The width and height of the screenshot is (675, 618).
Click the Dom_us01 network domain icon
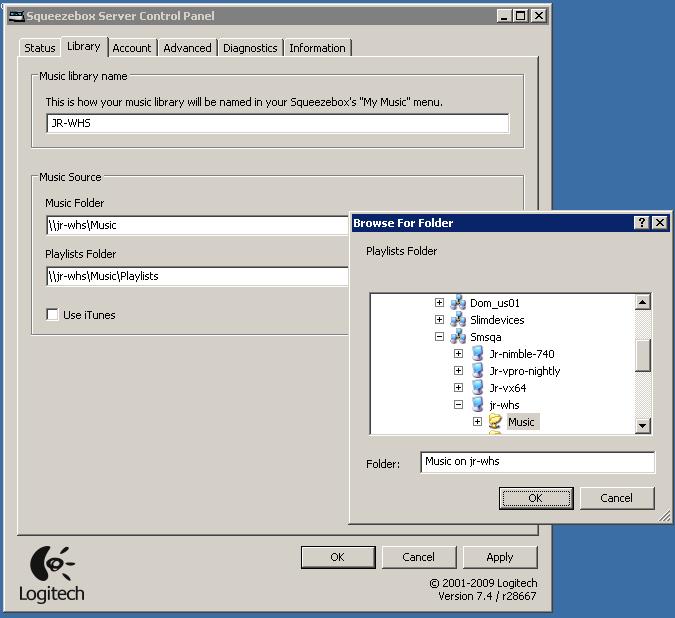pyautogui.click(x=458, y=303)
